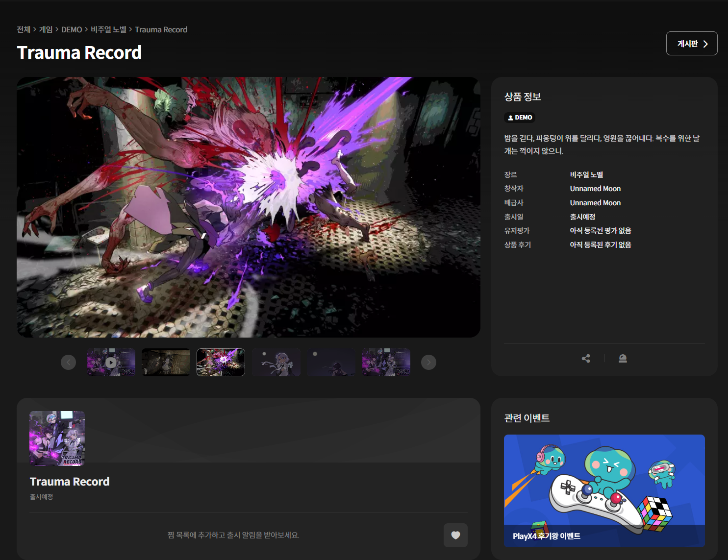The width and height of the screenshot is (728, 560).
Task: Select the highlighted purple explosion thumbnail
Action: (x=221, y=363)
